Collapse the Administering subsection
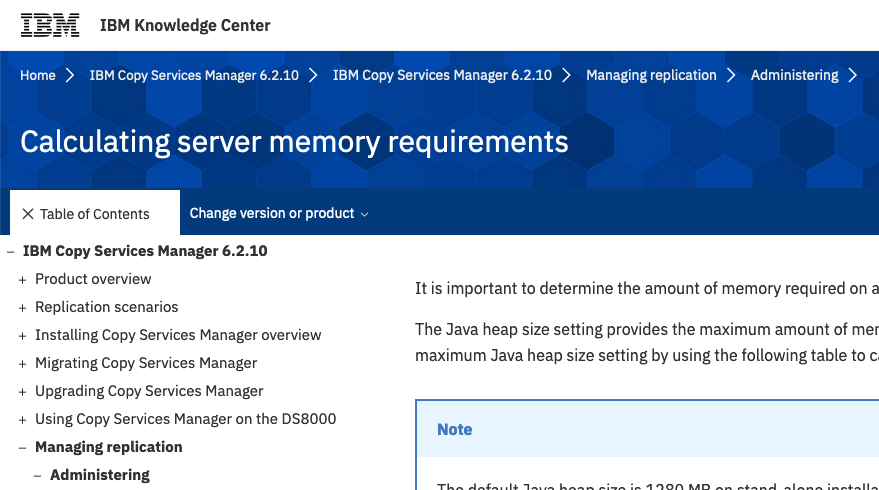The width and height of the screenshot is (879, 490). tap(37, 476)
